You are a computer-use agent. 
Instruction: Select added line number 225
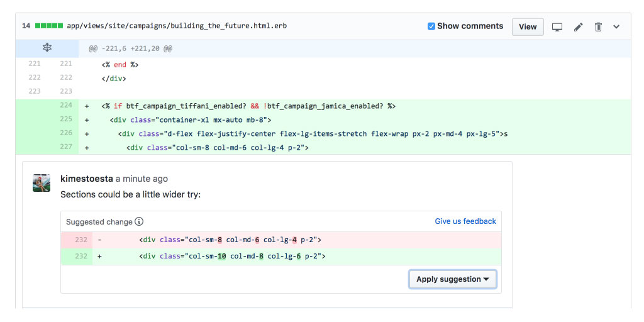pos(66,119)
